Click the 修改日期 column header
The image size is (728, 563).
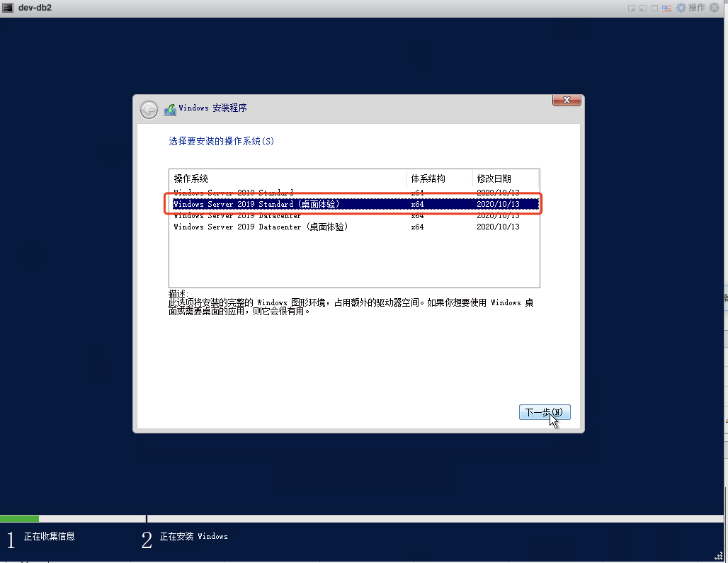494,178
